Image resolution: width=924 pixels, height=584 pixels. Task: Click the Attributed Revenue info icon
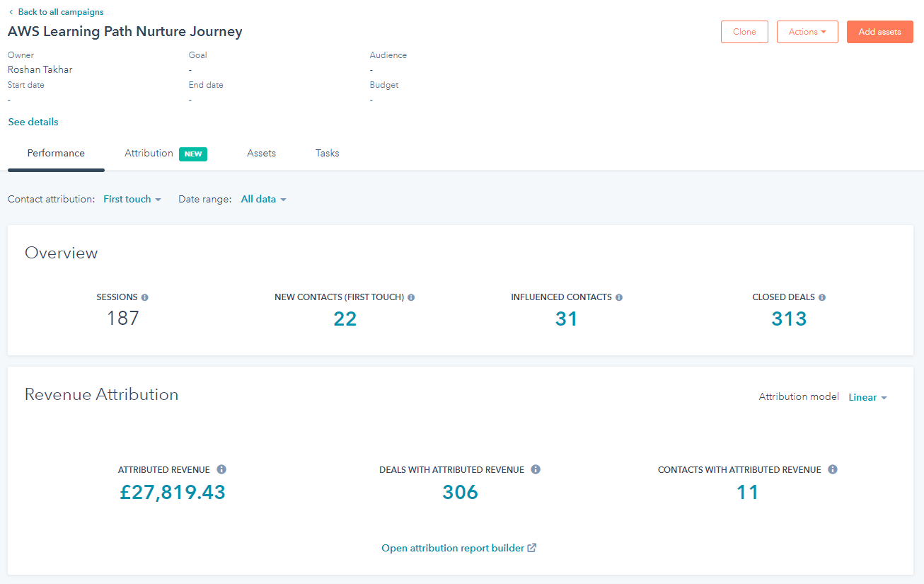(221, 469)
